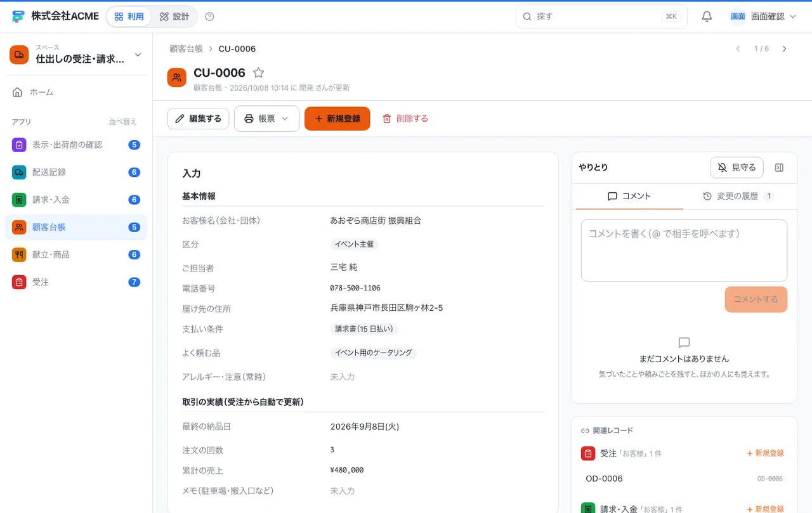Switch to 設計 mode
812x513 pixels.
[x=174, y=16]
